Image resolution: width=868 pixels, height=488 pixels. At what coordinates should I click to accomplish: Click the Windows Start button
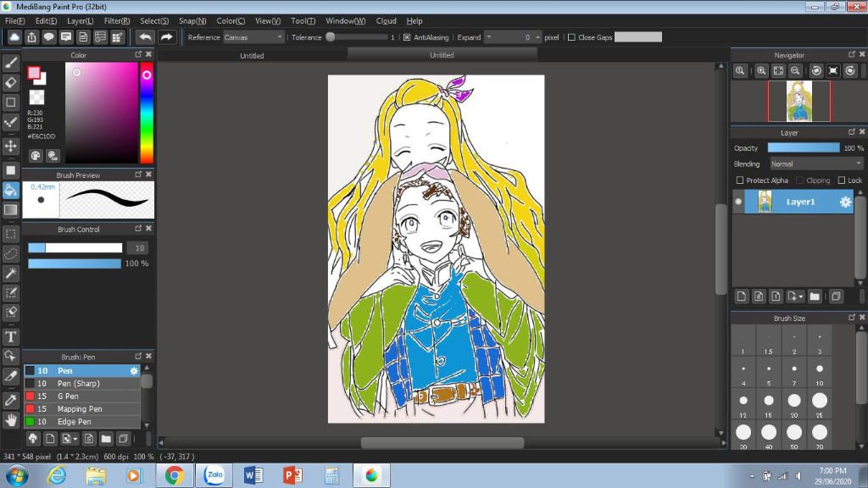tap(17, 475)
